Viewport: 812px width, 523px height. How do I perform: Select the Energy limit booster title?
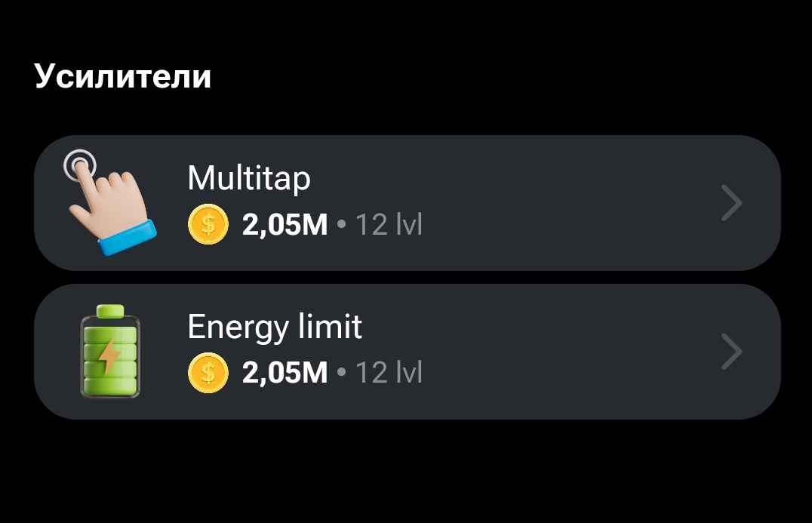pos(275,328)
